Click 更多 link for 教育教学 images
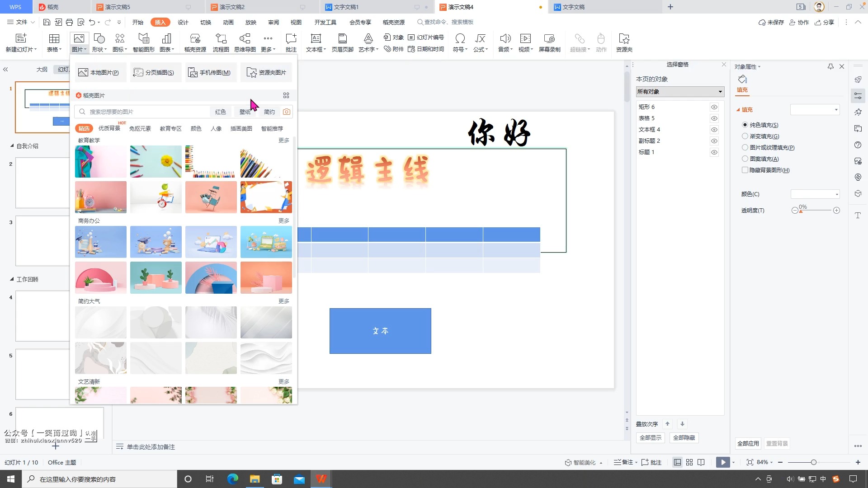Viewport: 868px width, 488px height. point(284,141)
